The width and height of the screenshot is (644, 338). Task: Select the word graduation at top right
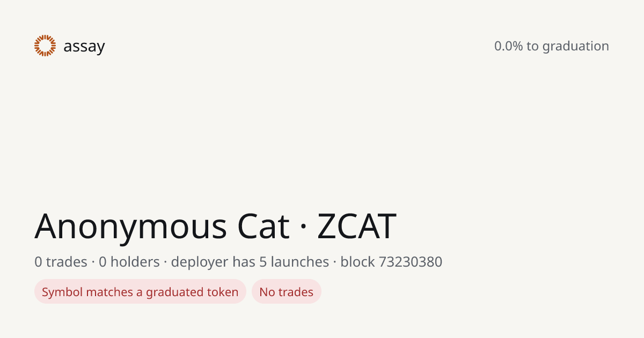576,47
